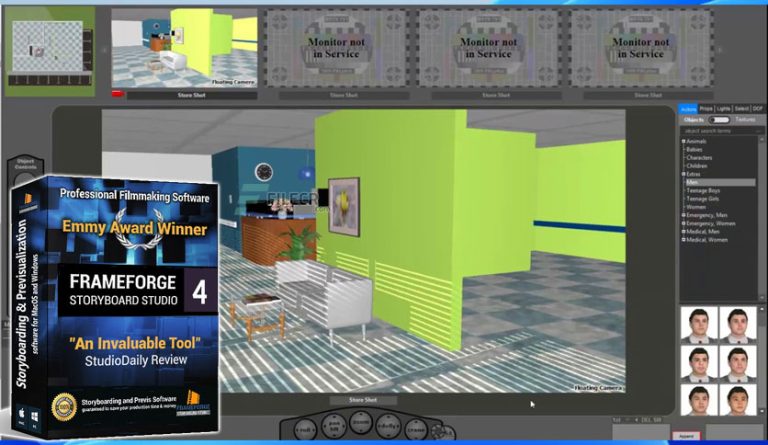Screen dimensions: 768x445
Task: Pick the bottom-left man actor thumbnail
Action: [x=699, y=400]
